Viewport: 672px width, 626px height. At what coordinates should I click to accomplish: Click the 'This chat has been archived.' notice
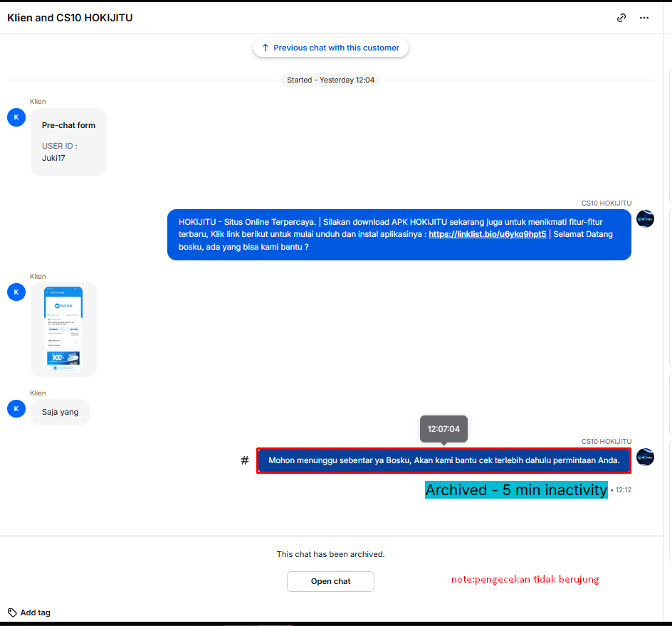coord(330,554)
